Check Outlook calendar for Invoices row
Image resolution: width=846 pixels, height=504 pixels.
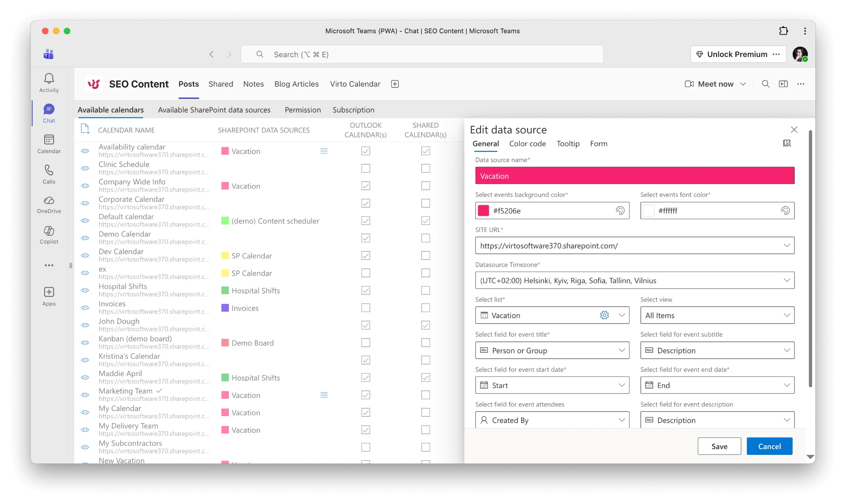pyautogui.click(x=366, y=308)
